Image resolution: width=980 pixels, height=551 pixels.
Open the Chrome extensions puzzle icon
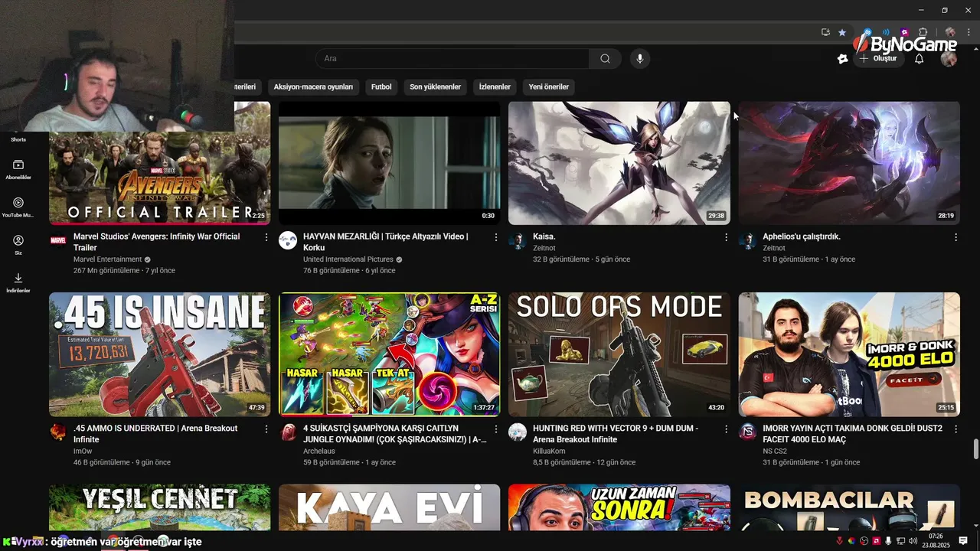pos(923,32)
